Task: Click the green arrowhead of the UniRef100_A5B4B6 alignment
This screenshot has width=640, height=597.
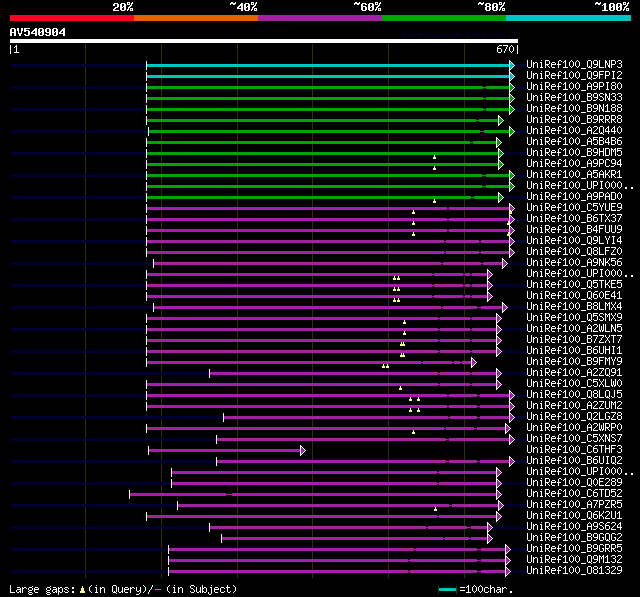Action: tap(498, 142)
